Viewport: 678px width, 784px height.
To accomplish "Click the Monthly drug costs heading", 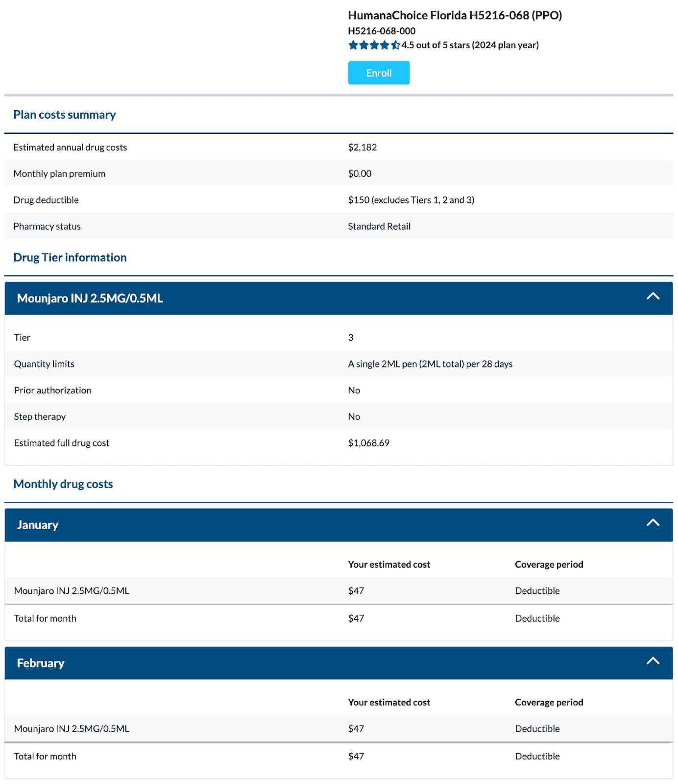I will 63,484.
